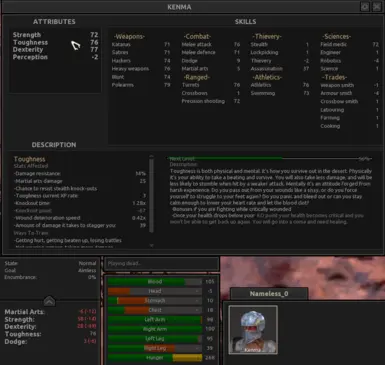
Task: Click the Sabres weapon skill
Action: click(x=141, y=52)
